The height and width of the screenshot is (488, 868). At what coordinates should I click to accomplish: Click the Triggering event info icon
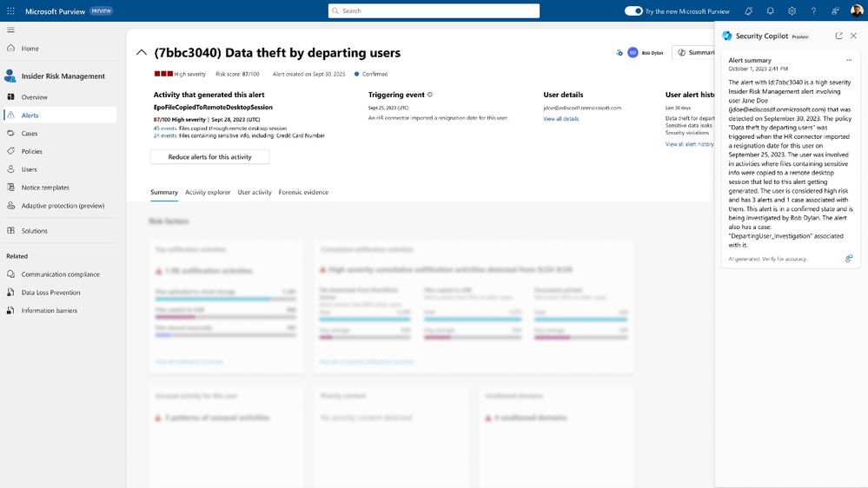click(430, 95)
